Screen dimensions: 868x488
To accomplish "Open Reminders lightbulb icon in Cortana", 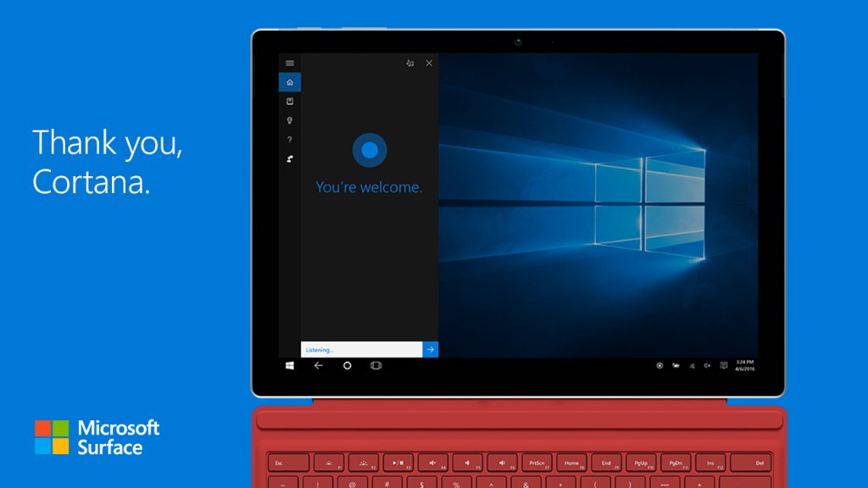I will (290, 120).
